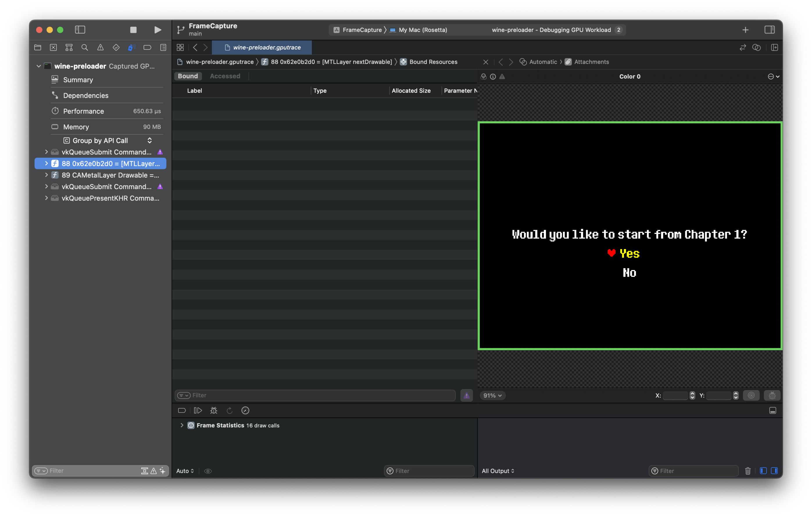Toggle the quick look eye icon

click(x=208, y=471)
